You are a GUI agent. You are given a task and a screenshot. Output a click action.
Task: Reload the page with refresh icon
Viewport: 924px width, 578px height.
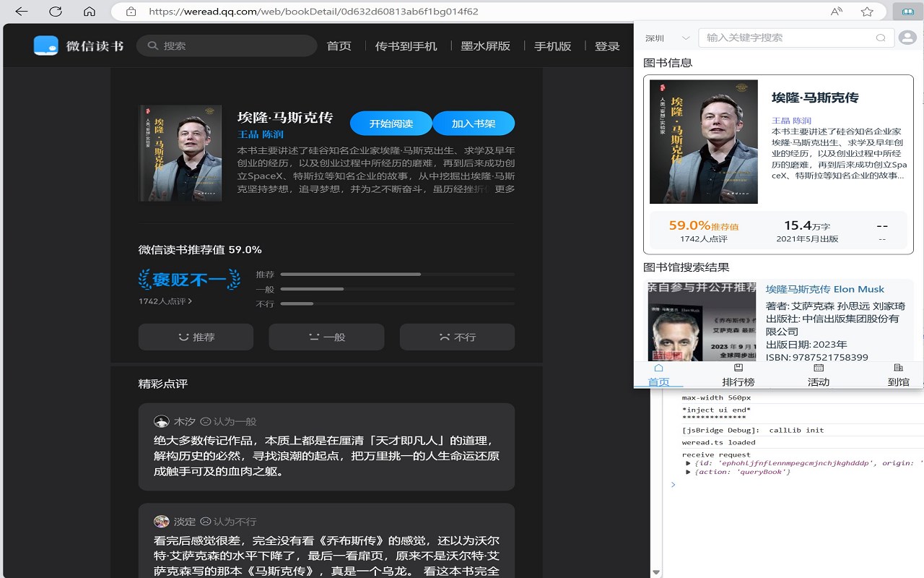click(x=56, y=12)
